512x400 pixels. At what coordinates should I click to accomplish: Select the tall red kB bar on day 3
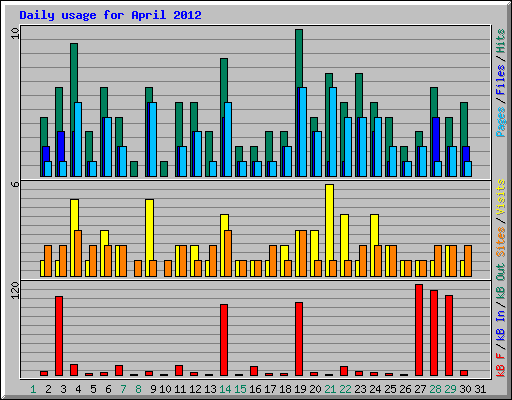[59, 336]
